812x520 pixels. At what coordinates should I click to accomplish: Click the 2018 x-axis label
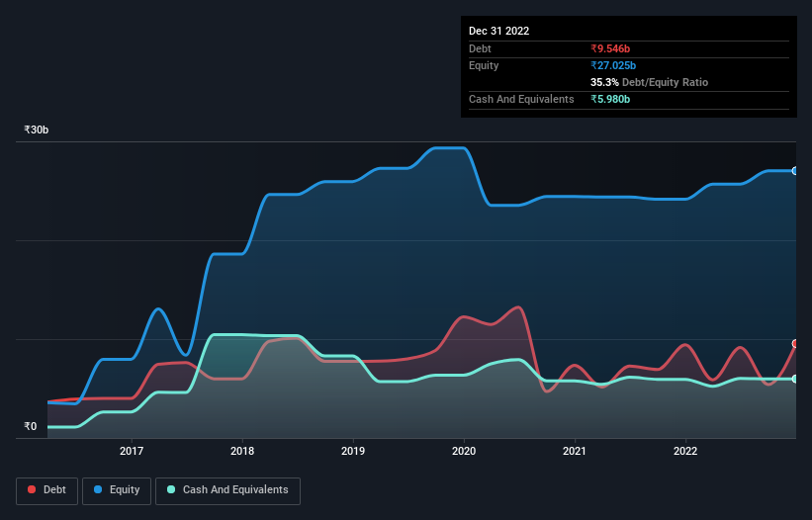(242, 451)
